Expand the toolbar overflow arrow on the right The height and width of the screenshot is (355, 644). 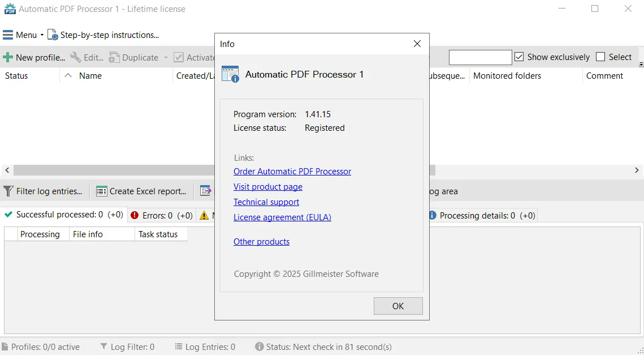click(x=641, y=65)
